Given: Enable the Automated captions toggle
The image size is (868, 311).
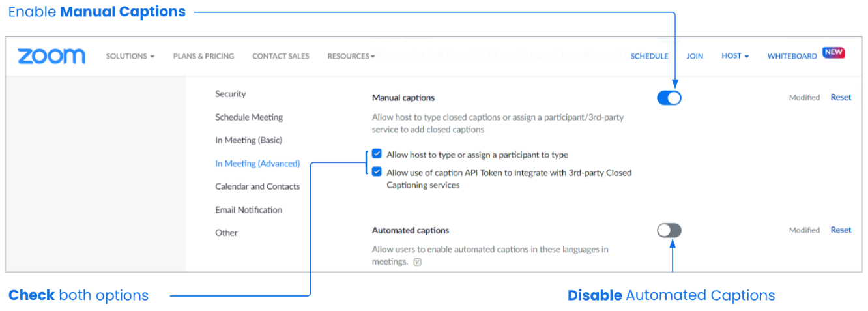Looking at the screenshot, I should point(669,230).
